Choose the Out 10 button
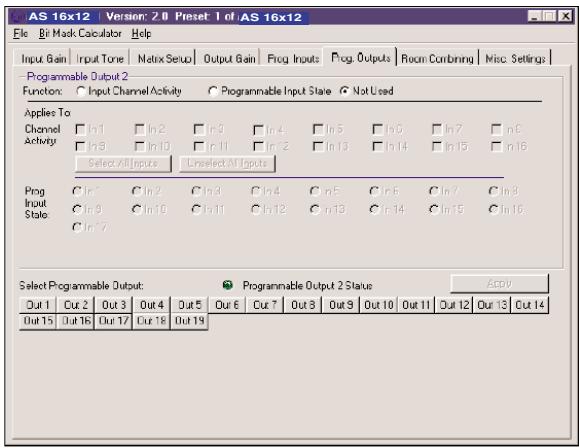 coord(379,305)
